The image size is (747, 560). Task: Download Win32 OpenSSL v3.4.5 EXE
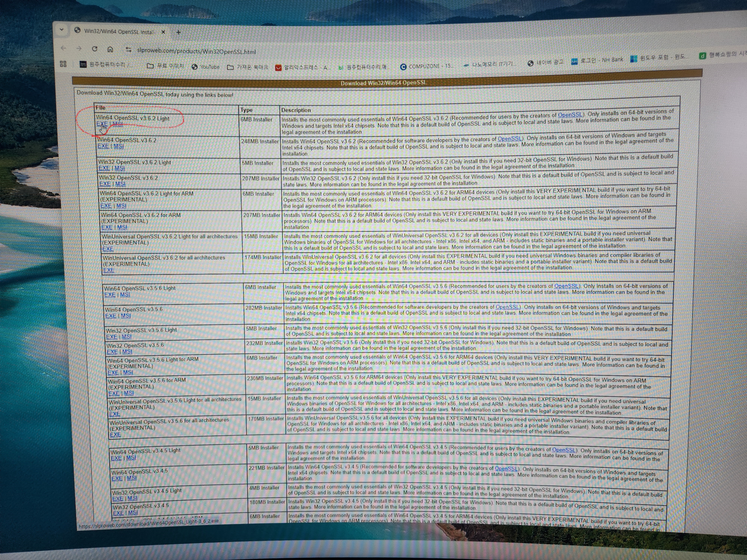118,513
